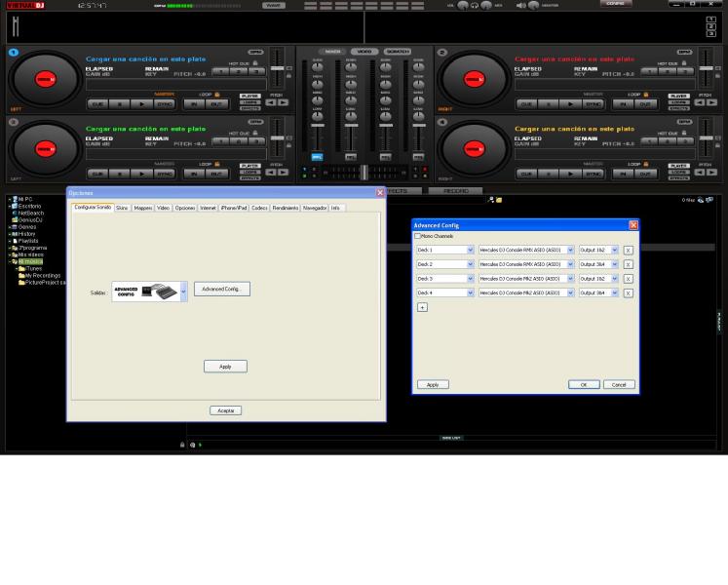The image size is (728, 585).
Task: Expand the Playlists tree node
Action: coord(10,241)
